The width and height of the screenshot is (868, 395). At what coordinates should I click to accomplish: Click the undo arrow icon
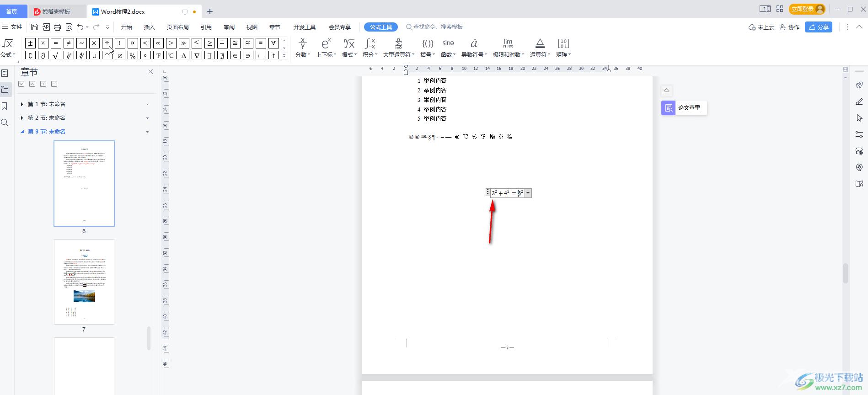pos(80,27)
